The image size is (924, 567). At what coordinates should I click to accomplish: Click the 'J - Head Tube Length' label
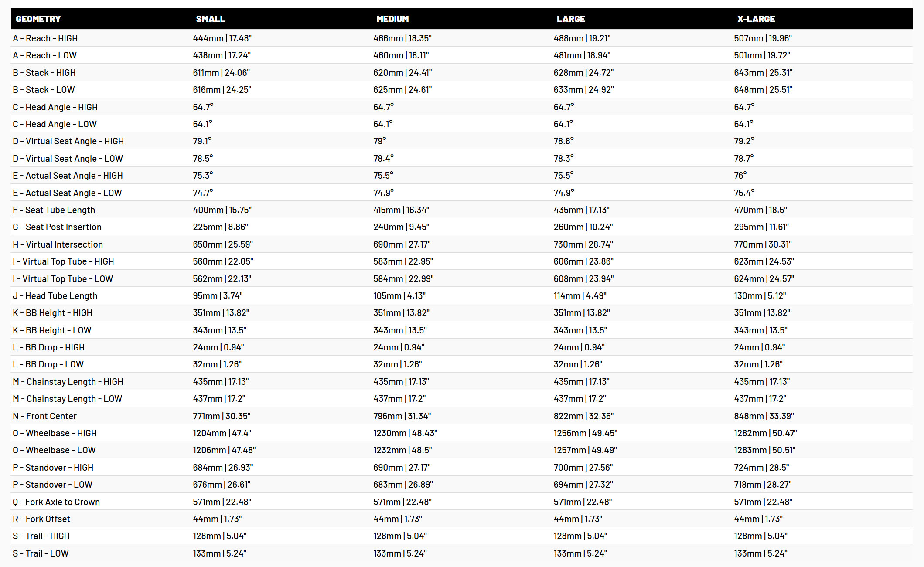(55, 296)
